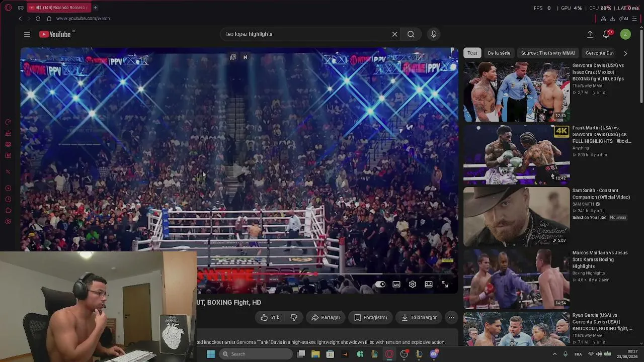Open a new browser tab

pyautogui.click(x=95, y=8)
